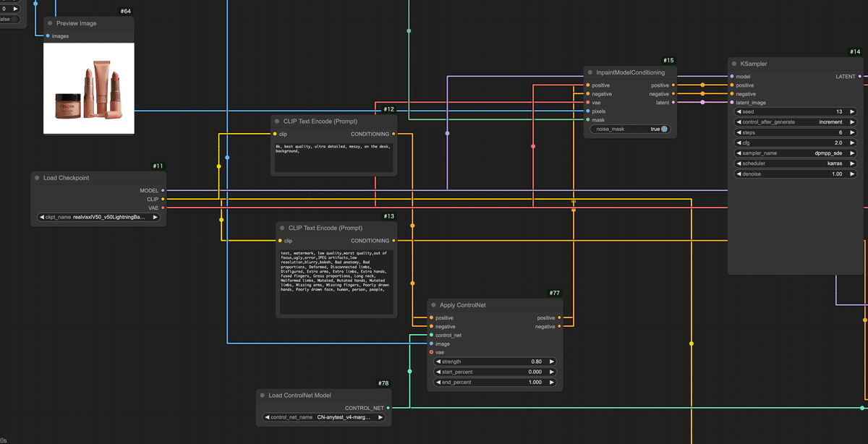
Task: Click the VAE output port on Load Checkpoint
Action: [163, 208]
